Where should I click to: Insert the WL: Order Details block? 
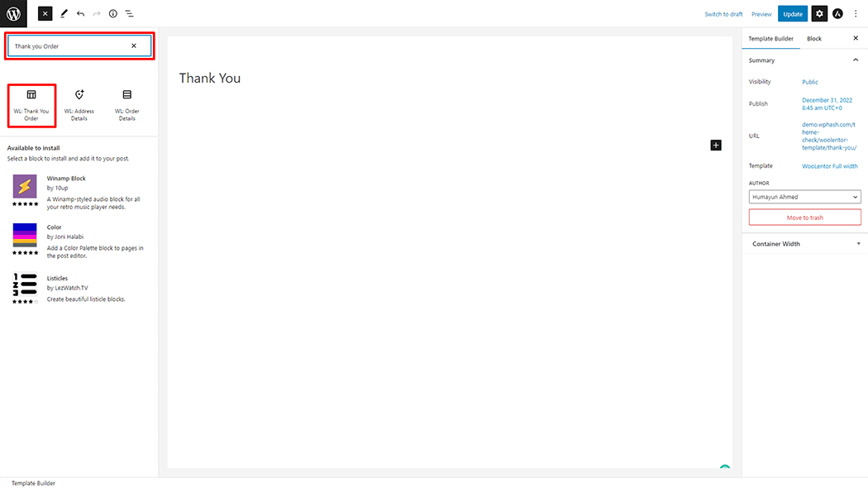tap(126, 105)
